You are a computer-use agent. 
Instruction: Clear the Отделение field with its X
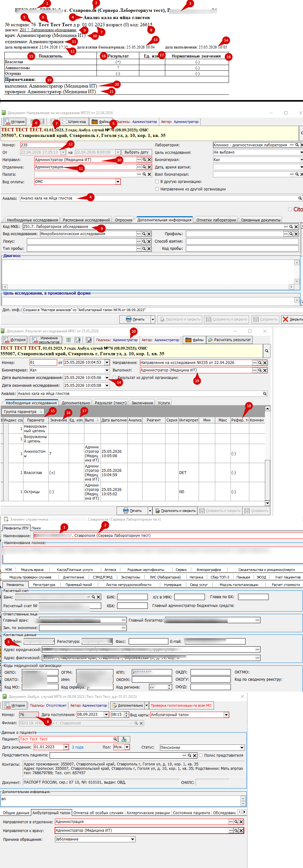click(x=149, y=167)
